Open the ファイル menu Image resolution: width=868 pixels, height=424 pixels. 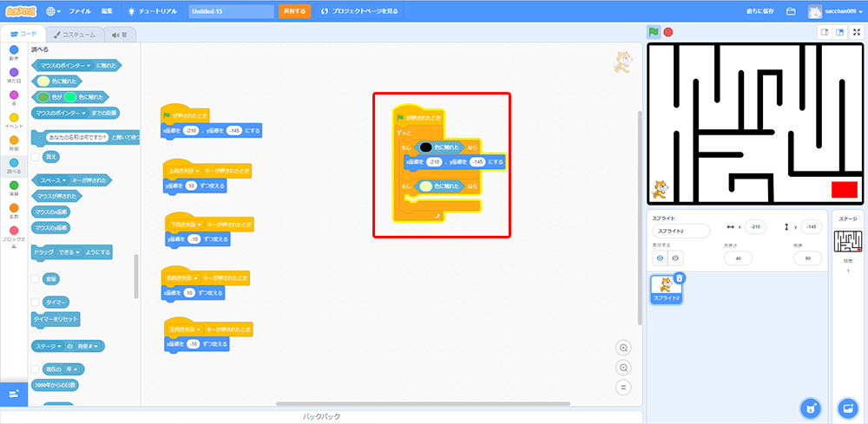tap(79, 11)
